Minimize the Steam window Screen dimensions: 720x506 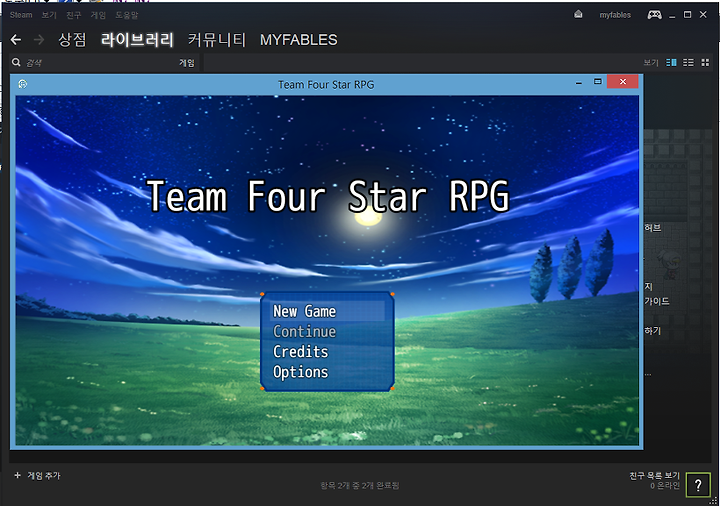pyautogui.click(x=672, y=15)
